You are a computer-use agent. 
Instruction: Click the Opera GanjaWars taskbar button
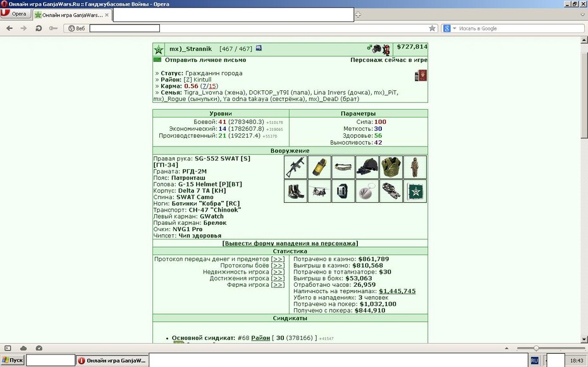(113, 361)
